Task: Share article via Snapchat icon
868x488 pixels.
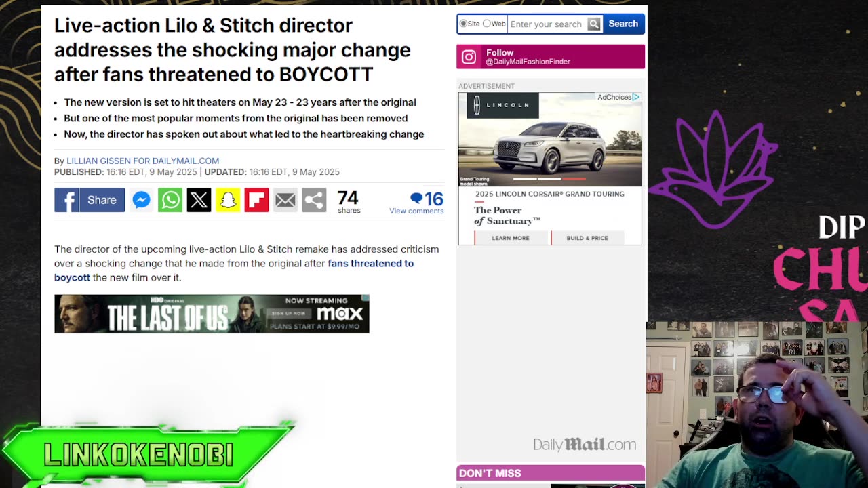Action: 228,200
